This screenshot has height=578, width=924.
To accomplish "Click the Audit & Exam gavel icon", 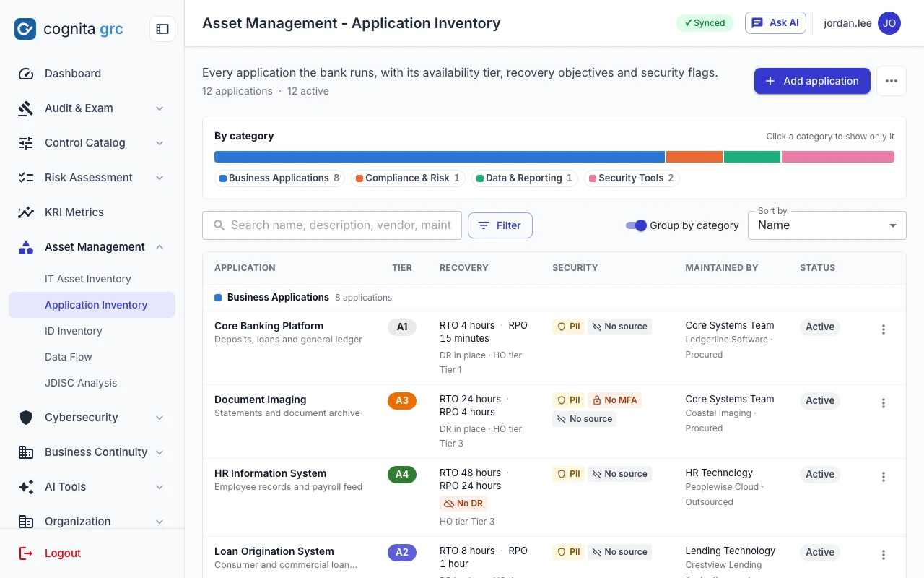I will [26, 108].
